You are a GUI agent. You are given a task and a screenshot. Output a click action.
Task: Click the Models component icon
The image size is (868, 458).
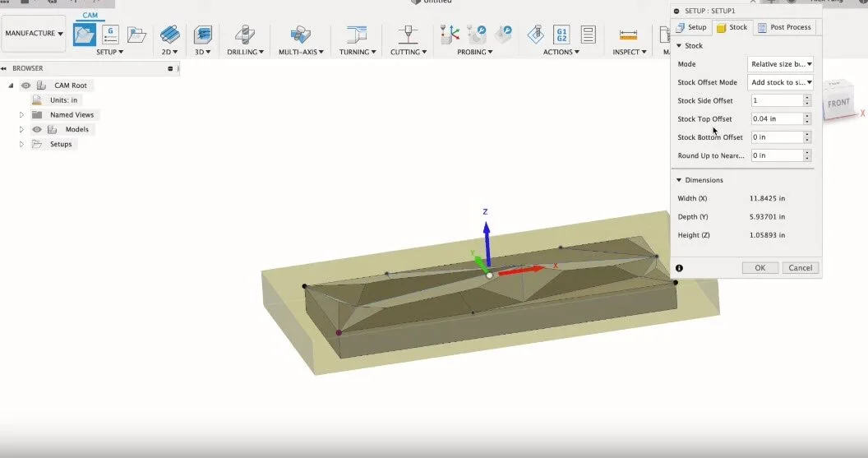click(52, 130)
